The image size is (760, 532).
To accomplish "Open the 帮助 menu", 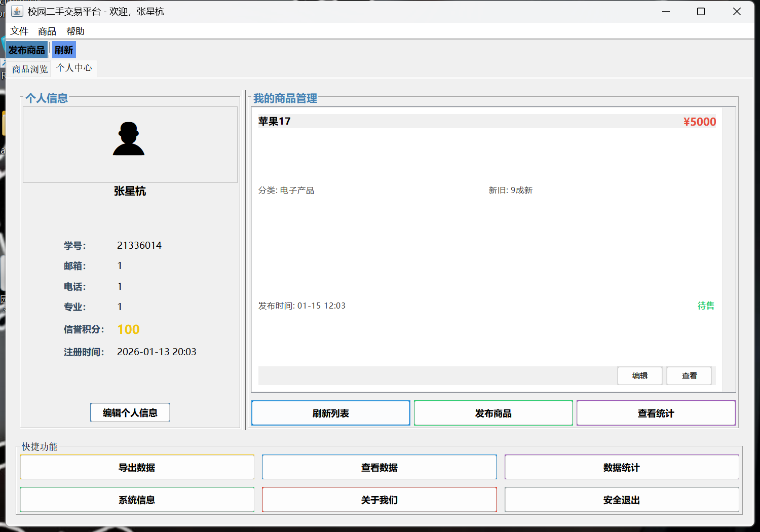I will pos(75,31).
